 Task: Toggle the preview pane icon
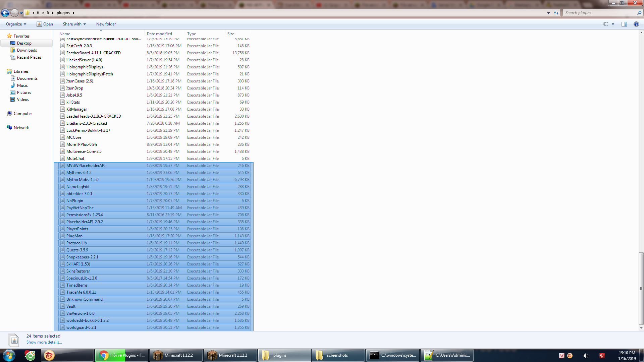624,24
